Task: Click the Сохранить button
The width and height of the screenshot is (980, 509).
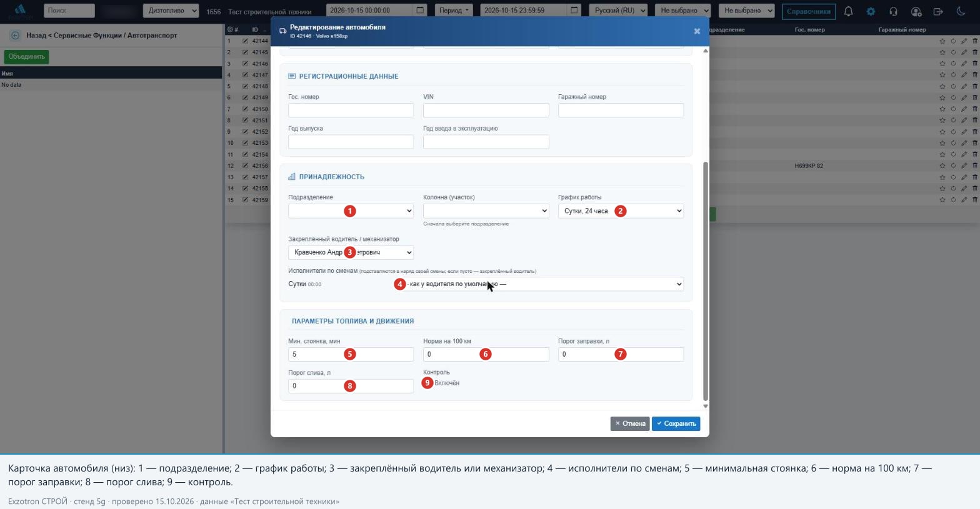Action: (x=676, y=423)
